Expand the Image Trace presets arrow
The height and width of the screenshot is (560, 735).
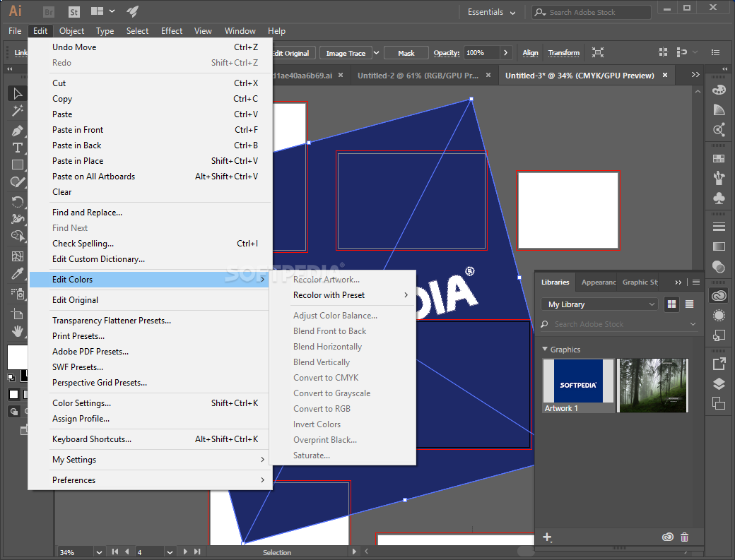[x=376, y=53]
